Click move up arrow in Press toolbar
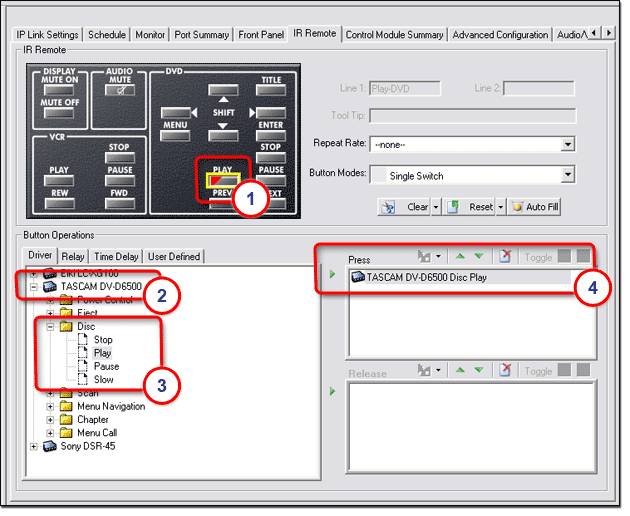The height and width of the screenshot is (516, 630). coord(461,257)
